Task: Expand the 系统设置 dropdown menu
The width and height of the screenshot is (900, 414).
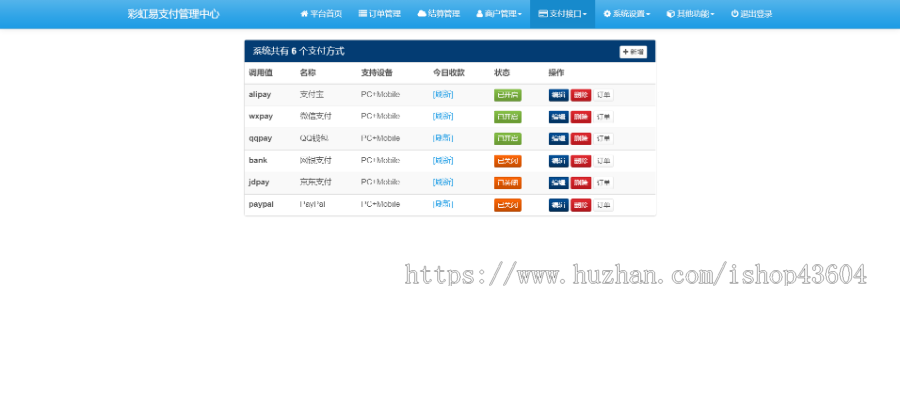Action: coord(627,14)
